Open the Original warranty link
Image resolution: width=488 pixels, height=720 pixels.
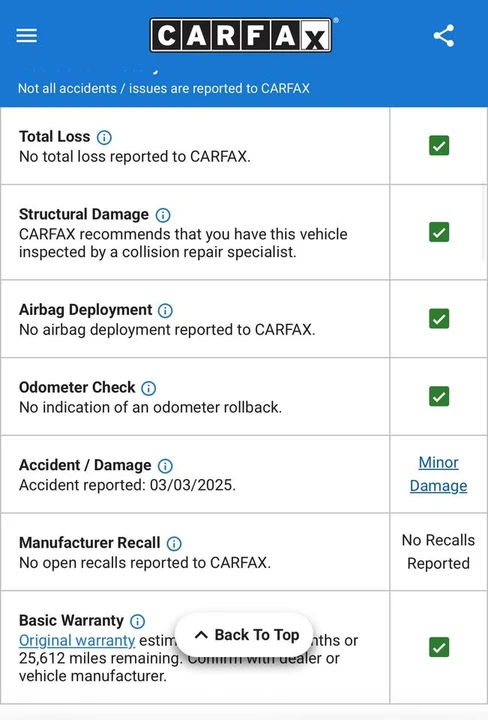point(77,640)
